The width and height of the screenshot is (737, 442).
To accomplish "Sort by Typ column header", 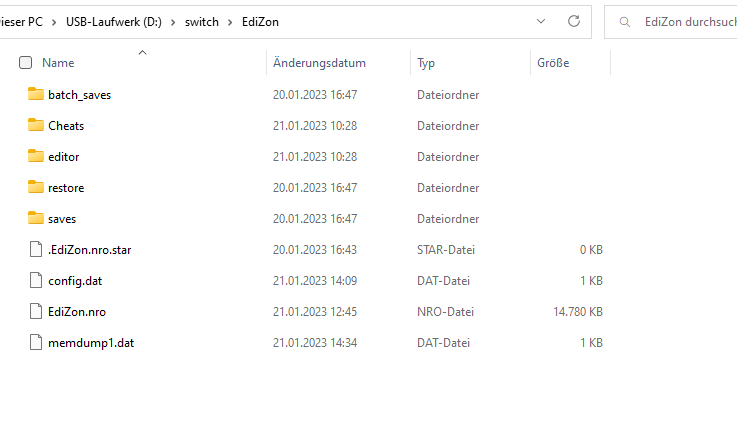I will point(426,63).
